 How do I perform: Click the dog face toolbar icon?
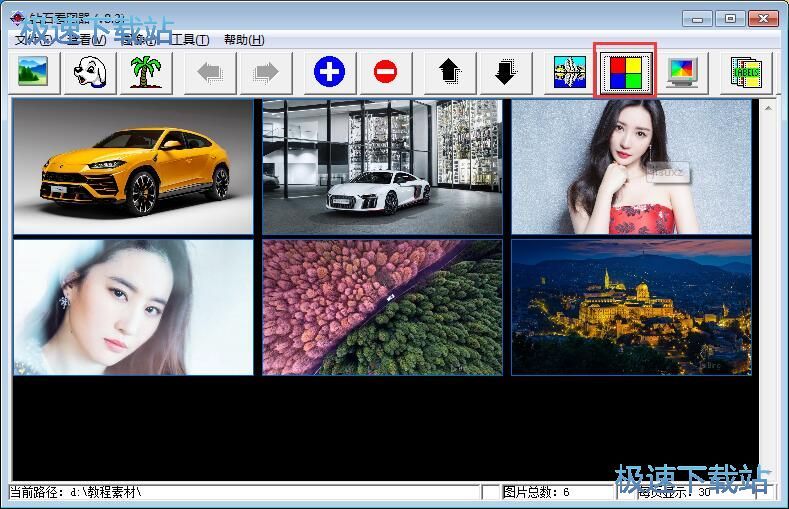[90, 72]
